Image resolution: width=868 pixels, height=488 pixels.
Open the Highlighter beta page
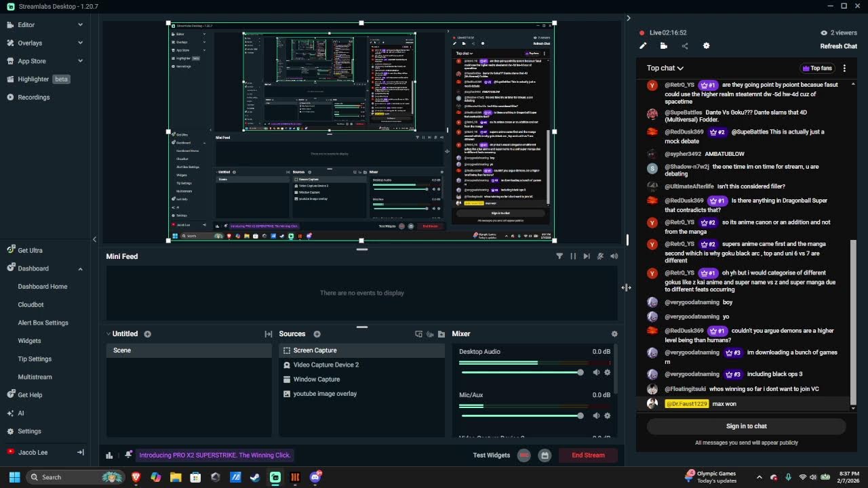tap(38, 79)
